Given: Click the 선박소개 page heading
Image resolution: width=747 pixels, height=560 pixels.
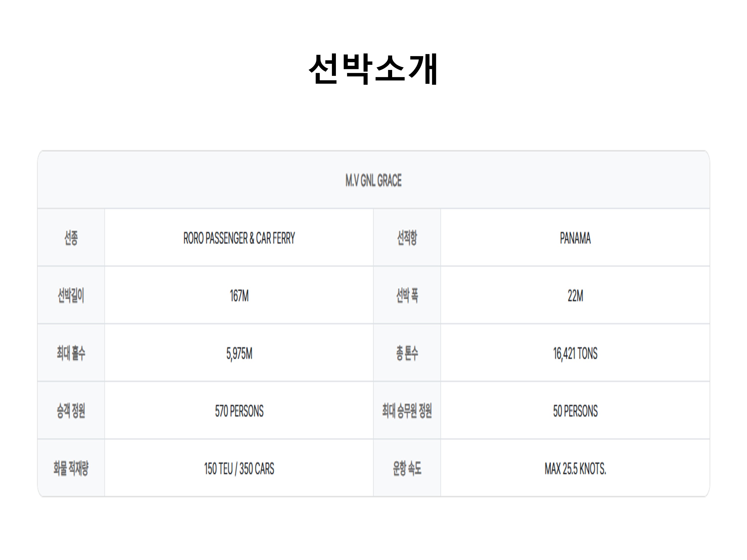Looking at the screenshot, I should coord(373,69).
